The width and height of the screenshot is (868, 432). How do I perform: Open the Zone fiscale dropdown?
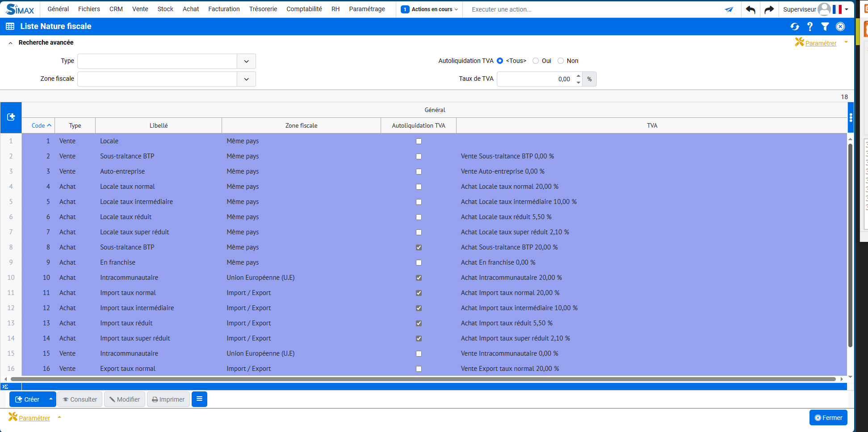[246, 79]
